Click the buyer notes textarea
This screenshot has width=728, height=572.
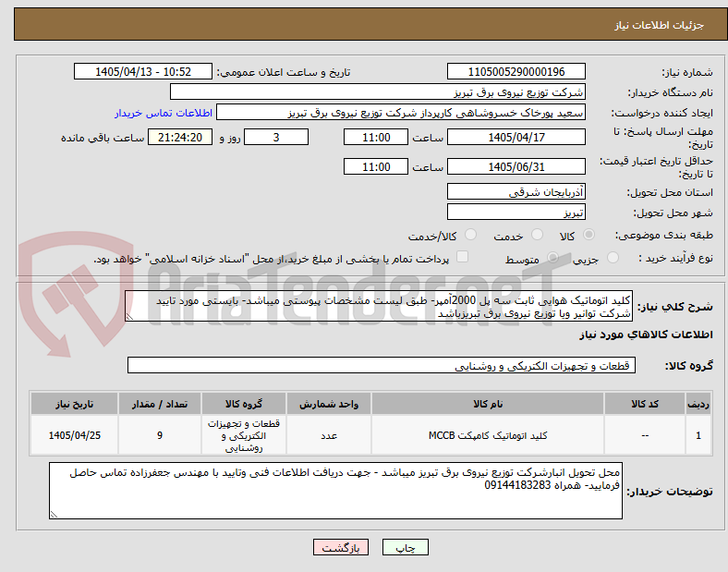pos(335,491)
